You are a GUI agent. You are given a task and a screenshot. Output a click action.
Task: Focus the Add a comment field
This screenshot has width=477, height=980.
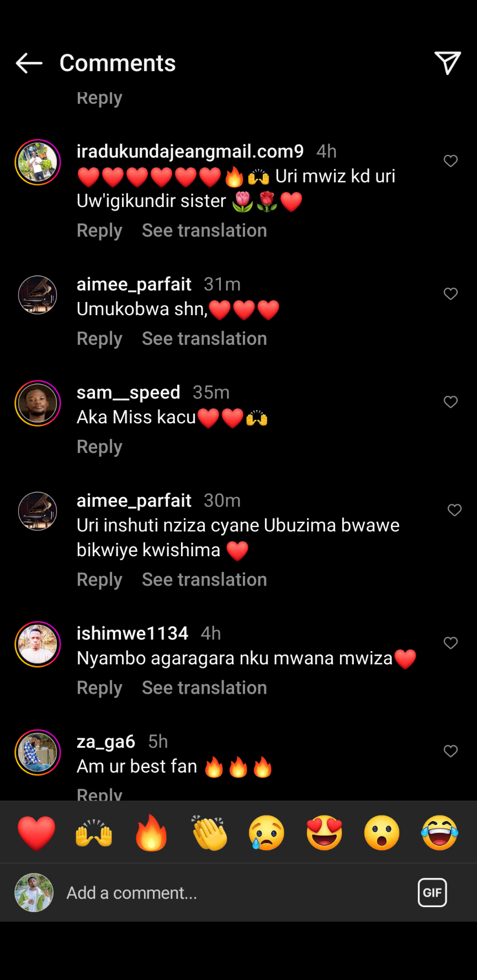click(x=232, y=893)
